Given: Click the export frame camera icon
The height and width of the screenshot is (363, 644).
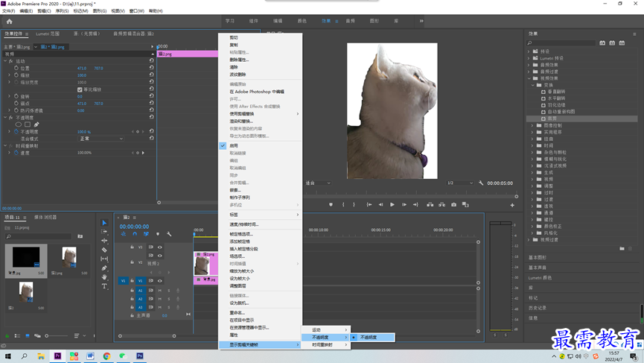Looking at the screenshot, I should pos(454,205).
